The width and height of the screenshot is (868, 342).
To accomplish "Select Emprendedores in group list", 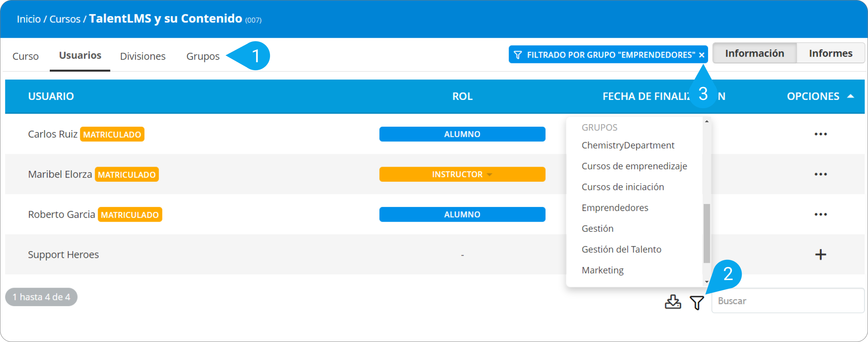I will click(x=615, y=208).
